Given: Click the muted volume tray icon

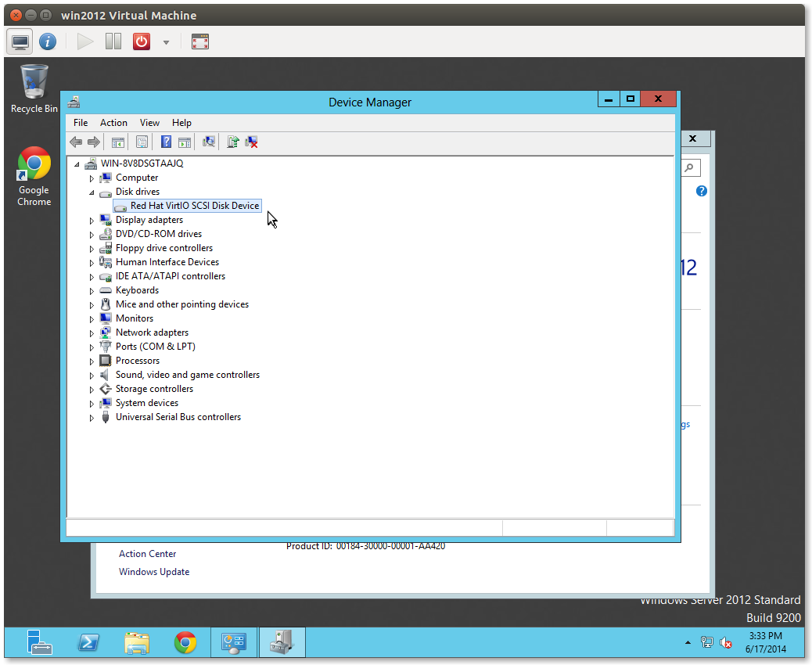Looking at the screenshot, I should [x=725, y=643].
